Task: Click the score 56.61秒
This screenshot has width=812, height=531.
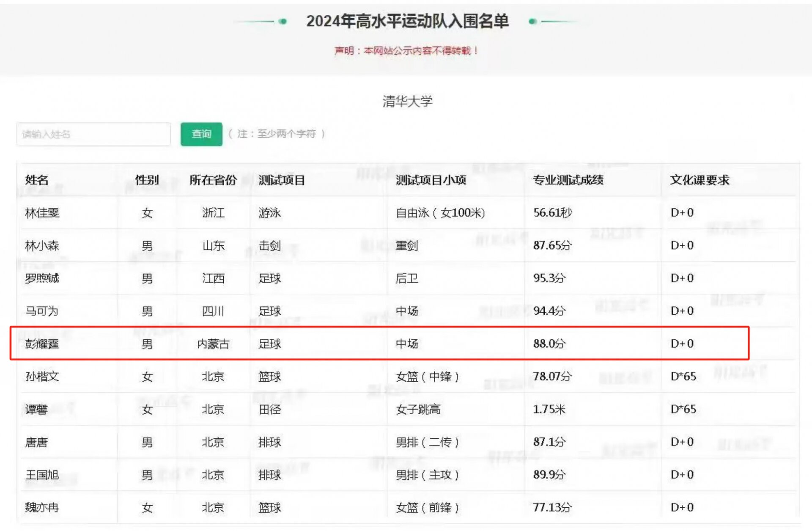Action: (x=553, y=212)
